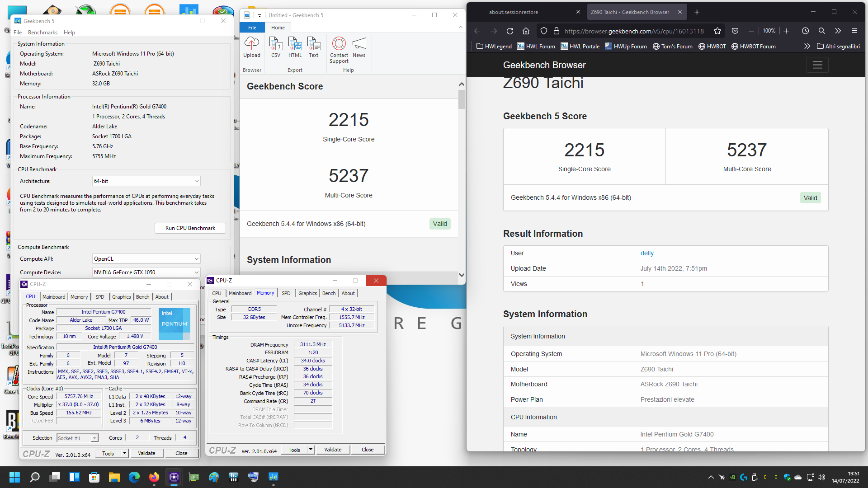Open the File tab in Geekbench ribbon

pyautogui.click(x=252, y=28)
